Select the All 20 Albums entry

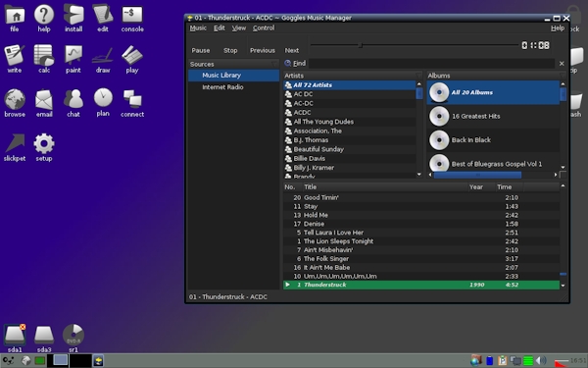493,92
